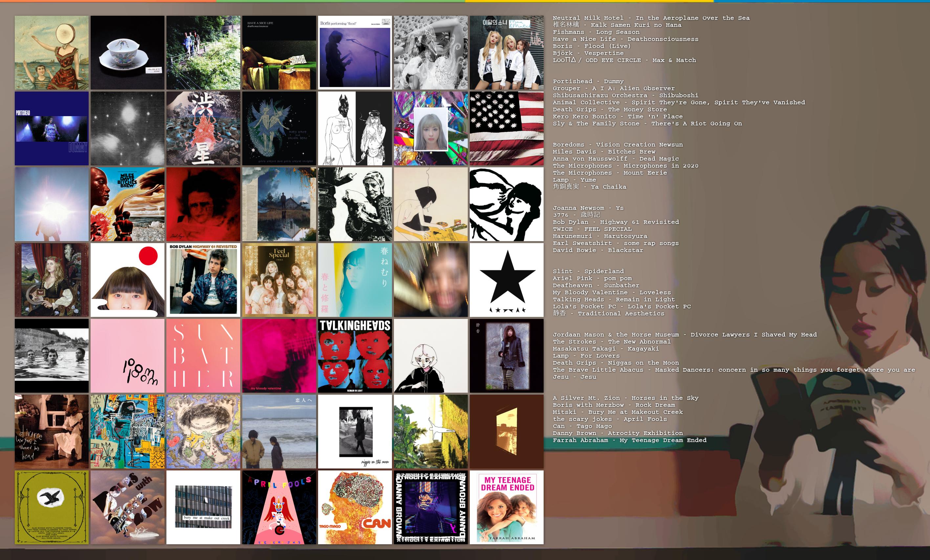The image size is (930, 560).
Task: Open the Silver Mt. Zion Horses in the Sky cover
Action: (x=52, y=507)
